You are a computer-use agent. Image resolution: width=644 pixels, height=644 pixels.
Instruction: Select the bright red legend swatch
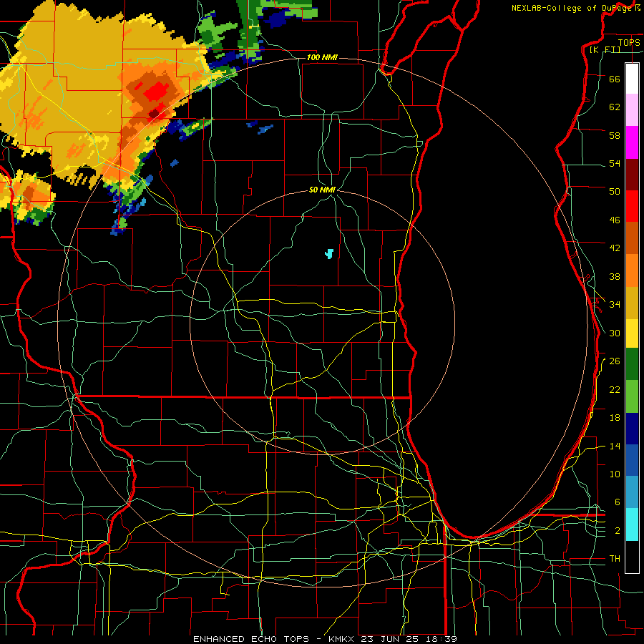tap(632, 206)
